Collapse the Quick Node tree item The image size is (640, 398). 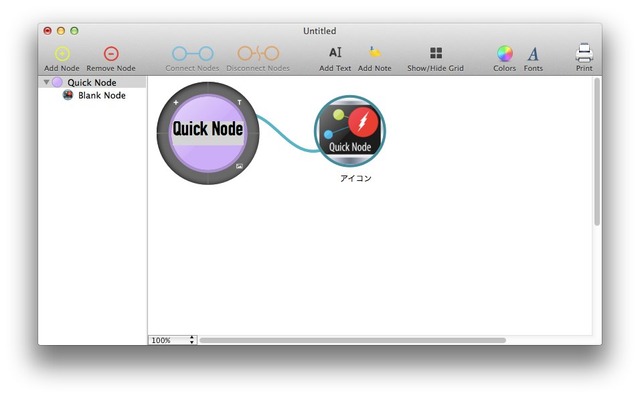click(47, 82)
